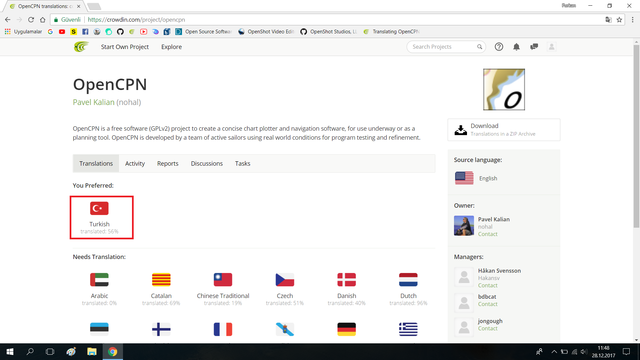Screen dimensions: 640x360
Task: Click the search magnifier icon
Action: [x=480, y=47]
